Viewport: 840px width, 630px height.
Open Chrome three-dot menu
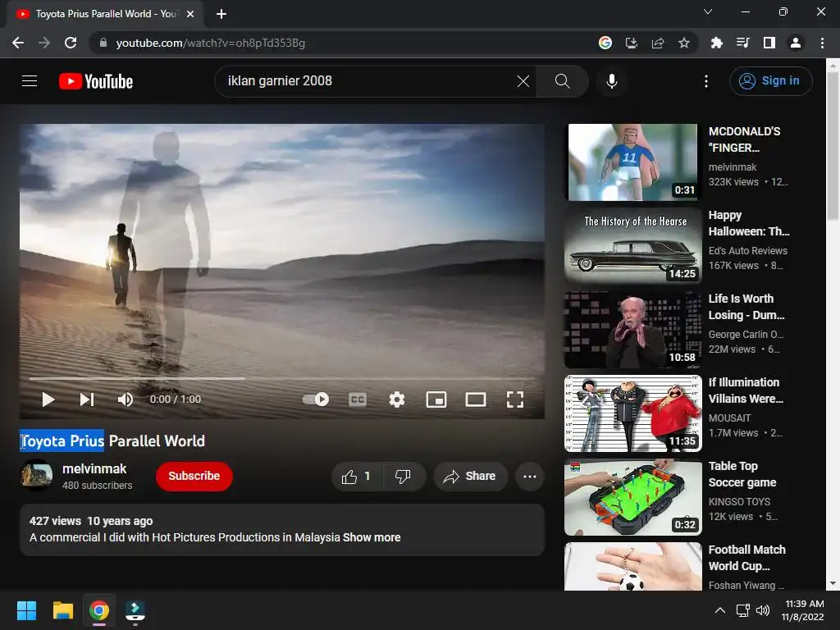[822, 43]
